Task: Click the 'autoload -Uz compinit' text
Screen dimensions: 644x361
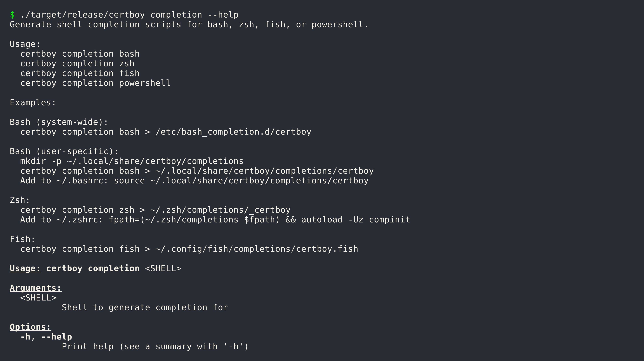Action: [x=356, y=220]
